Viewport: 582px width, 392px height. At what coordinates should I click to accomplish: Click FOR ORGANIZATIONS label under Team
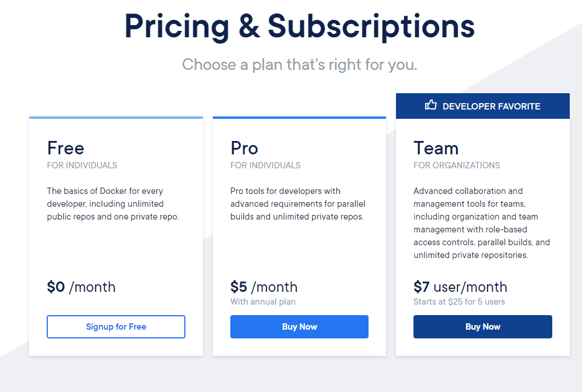(457, 165)
